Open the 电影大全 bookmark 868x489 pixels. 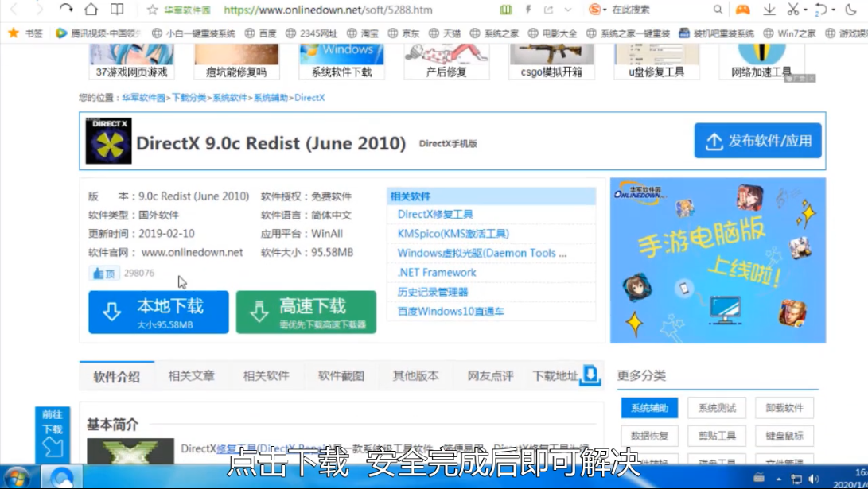(x=552, y=33)
